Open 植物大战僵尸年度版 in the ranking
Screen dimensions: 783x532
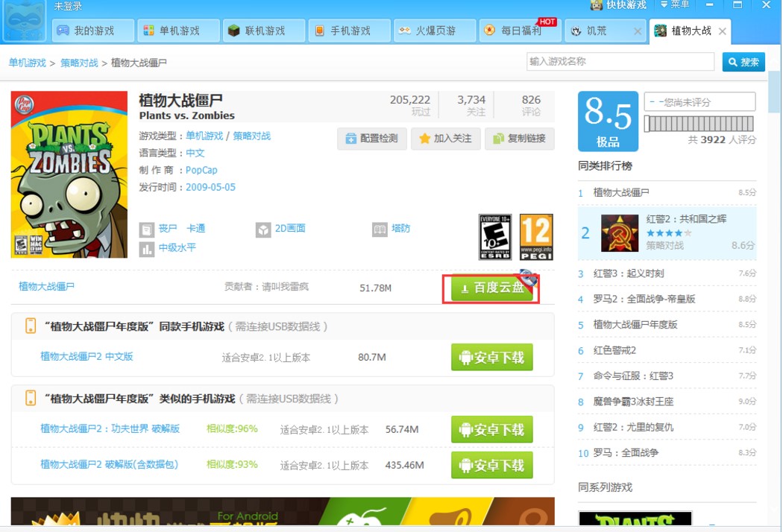tap(635, 325)
